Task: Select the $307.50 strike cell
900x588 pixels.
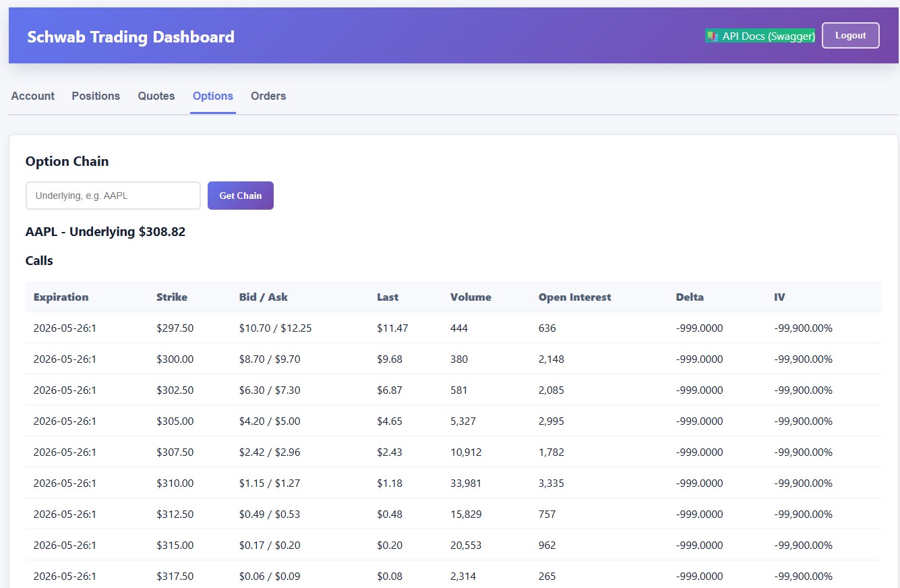Action: click(x=175, y=452)
